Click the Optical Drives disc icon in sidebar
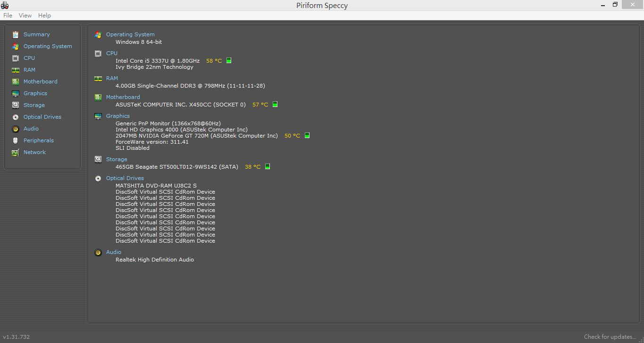The image size is (644, 343). 16,117
